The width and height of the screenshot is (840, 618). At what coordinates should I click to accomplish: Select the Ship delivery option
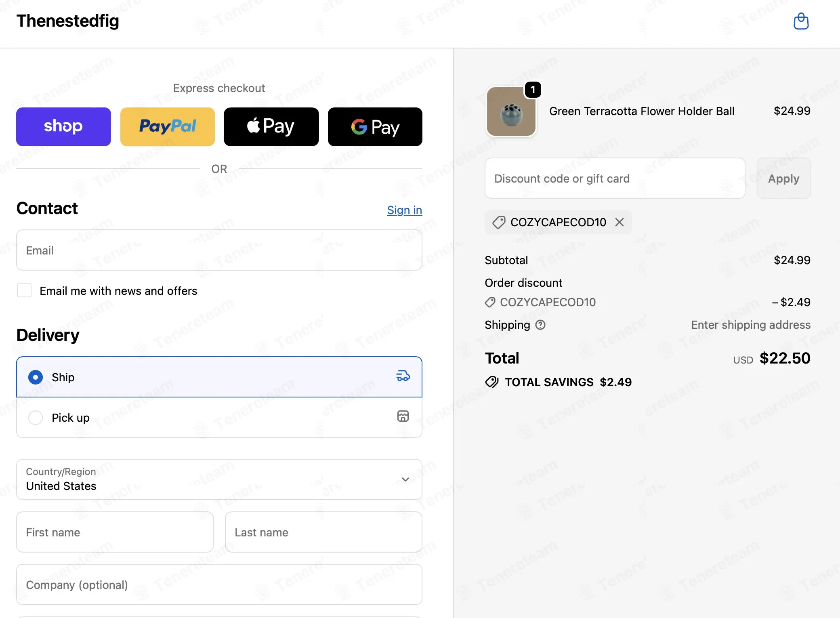219,377
